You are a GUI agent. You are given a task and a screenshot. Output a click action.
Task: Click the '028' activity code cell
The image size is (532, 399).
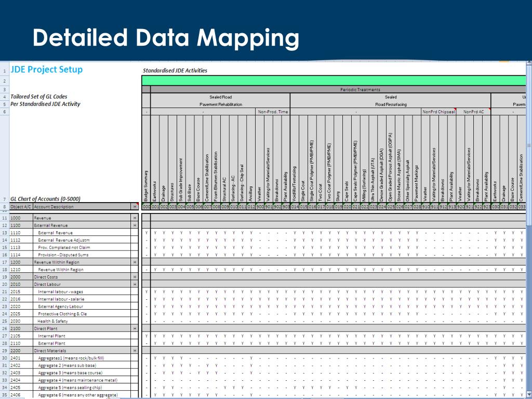pos(417,207)
